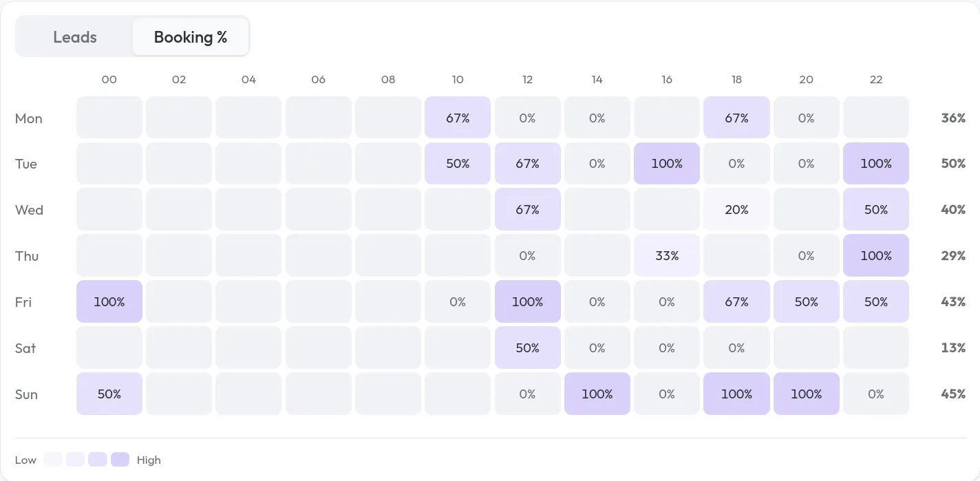Click Monday row total 36%
Viewport: 980px width, 481px height.
tap(953, 118)
